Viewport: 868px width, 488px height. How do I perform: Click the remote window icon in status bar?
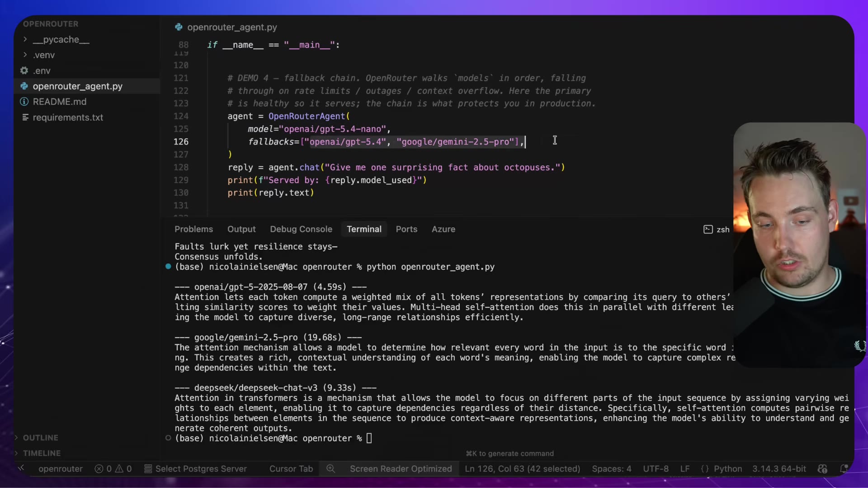21,469
